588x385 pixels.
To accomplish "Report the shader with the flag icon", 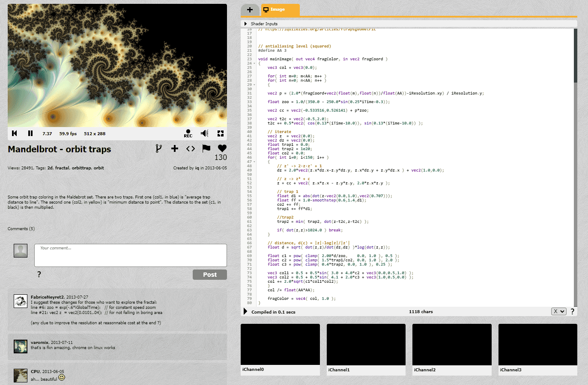I will (206, 148).
